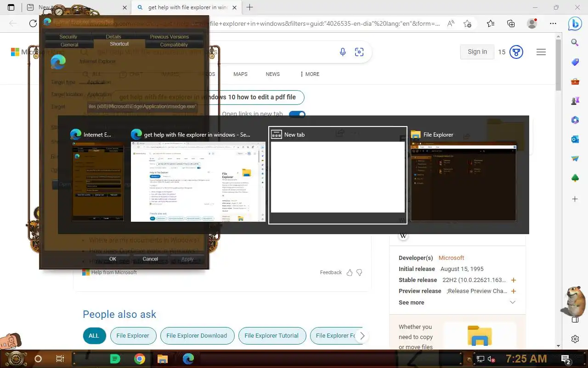Image resolution: width=588 pixels, height=368 pixels.
Task: Click the Sign in button on Bing
Action: (477, 52)
